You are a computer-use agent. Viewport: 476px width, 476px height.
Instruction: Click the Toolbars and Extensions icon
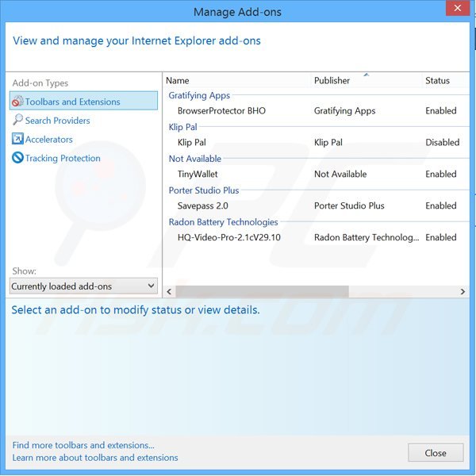[17, 102]
